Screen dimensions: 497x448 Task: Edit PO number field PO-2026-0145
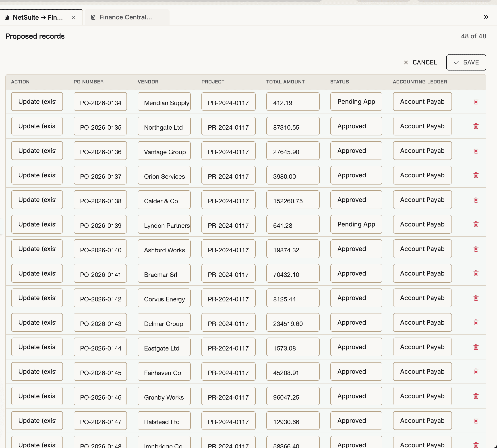[100, 372]
